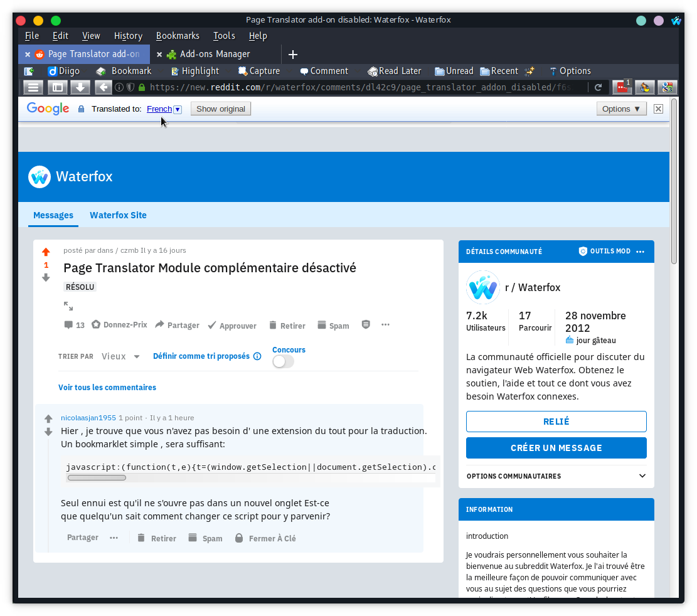Click the URL address field
Image resolution: width=697 pixels, height=616 pixels.
point(360,87)
